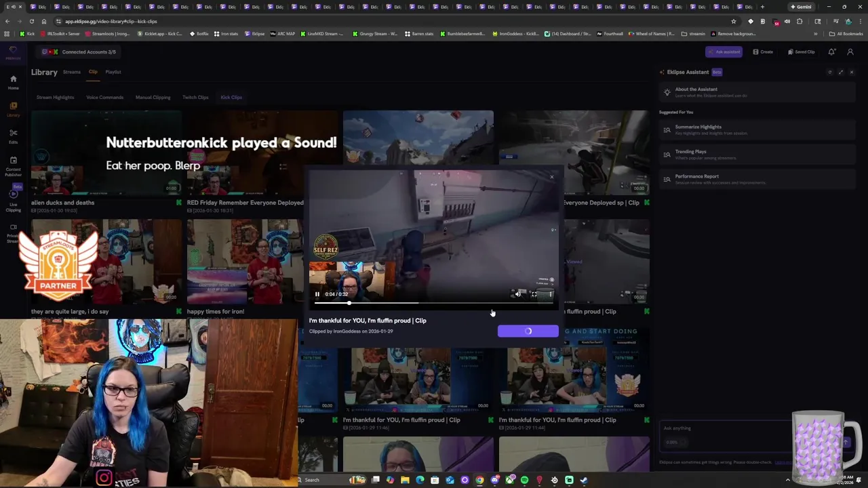The height and width of the screenshot is (488, 868).
Task: Open the 'they are quite large, i do say' clip
Action: tap(106, 262)
